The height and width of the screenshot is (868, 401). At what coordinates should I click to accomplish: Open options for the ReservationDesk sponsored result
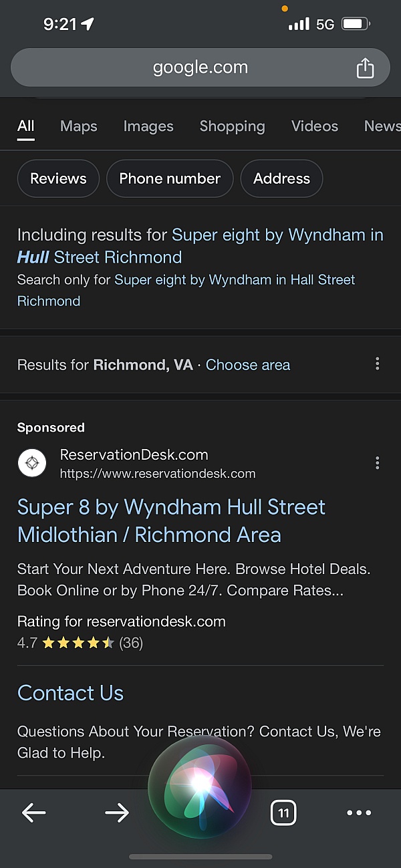pos(378,462)
